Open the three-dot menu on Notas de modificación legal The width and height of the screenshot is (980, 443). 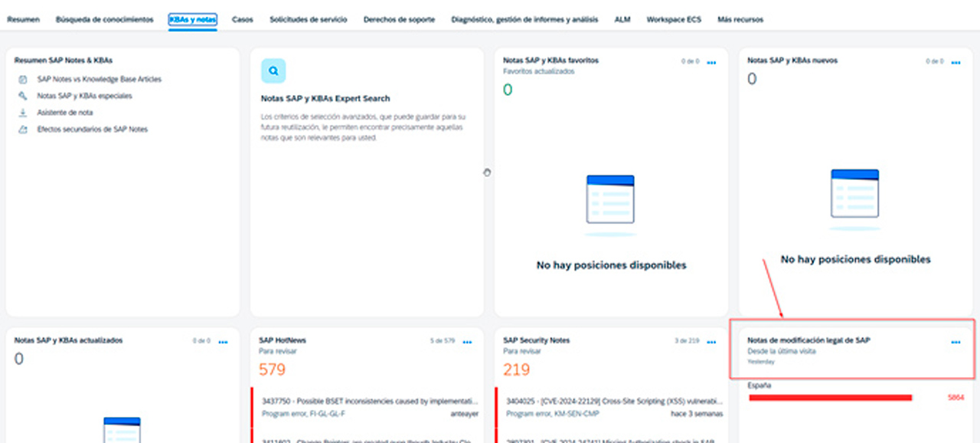pos(955,342)
